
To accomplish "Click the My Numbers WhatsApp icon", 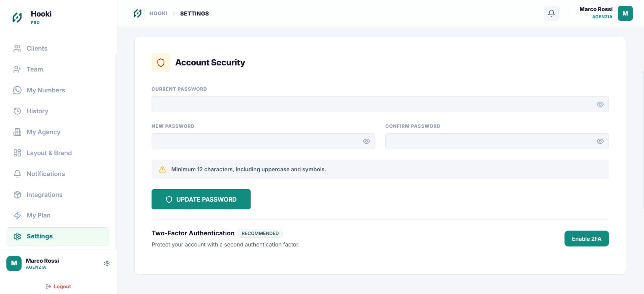I will [x=17, y=90].
